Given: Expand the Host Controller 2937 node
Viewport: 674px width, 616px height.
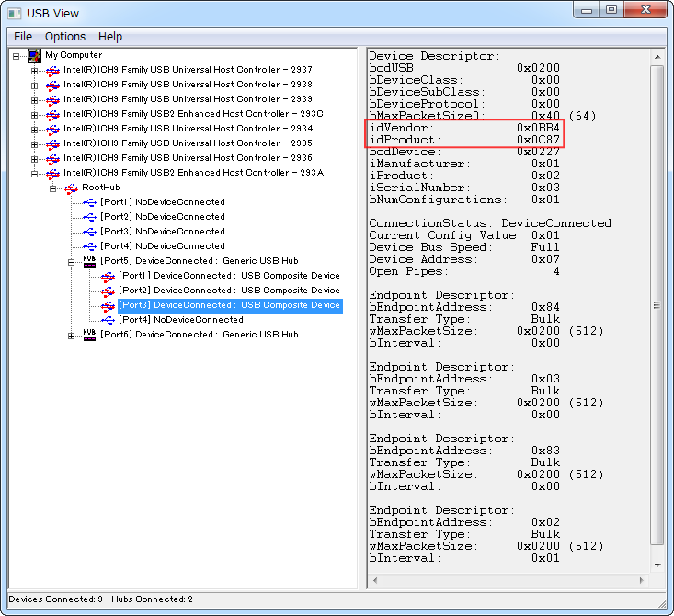Looking at the screenshot, I should [x=34, y=71].
